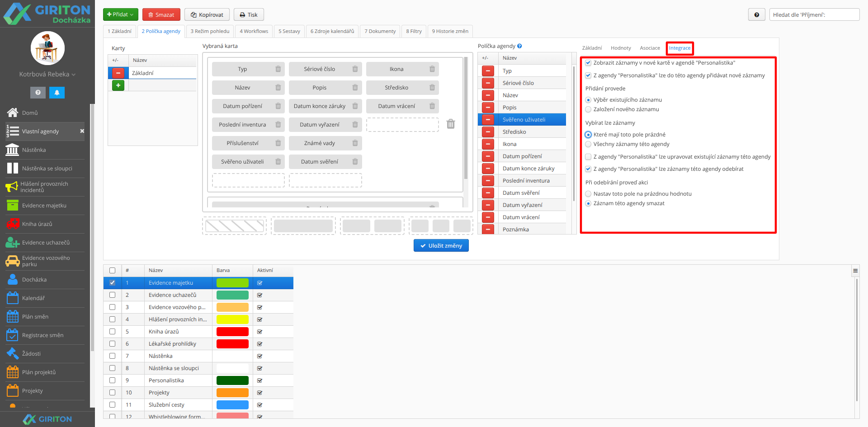Select Nastav toto pole na prázdnou hodnotu
This screenshot has height=427, width=868.
point(588,194)
